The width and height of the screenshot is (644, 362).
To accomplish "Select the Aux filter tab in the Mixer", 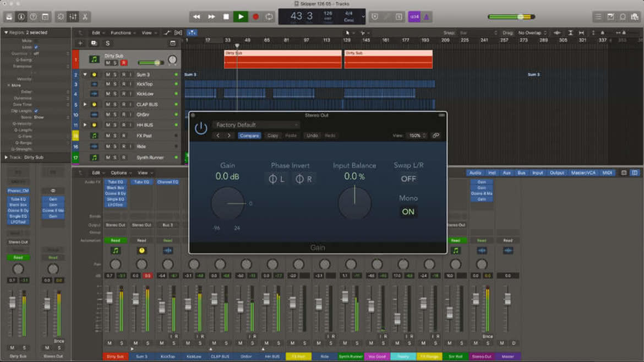I will [x=507, y=173].
